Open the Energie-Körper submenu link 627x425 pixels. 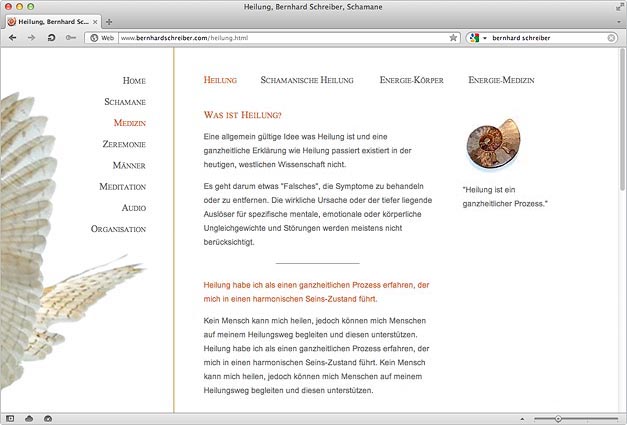411,80
